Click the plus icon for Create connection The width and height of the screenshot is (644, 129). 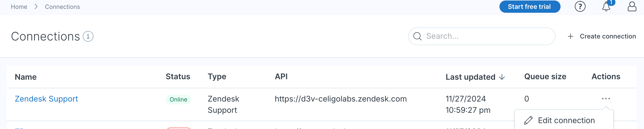tap(571, 37)
